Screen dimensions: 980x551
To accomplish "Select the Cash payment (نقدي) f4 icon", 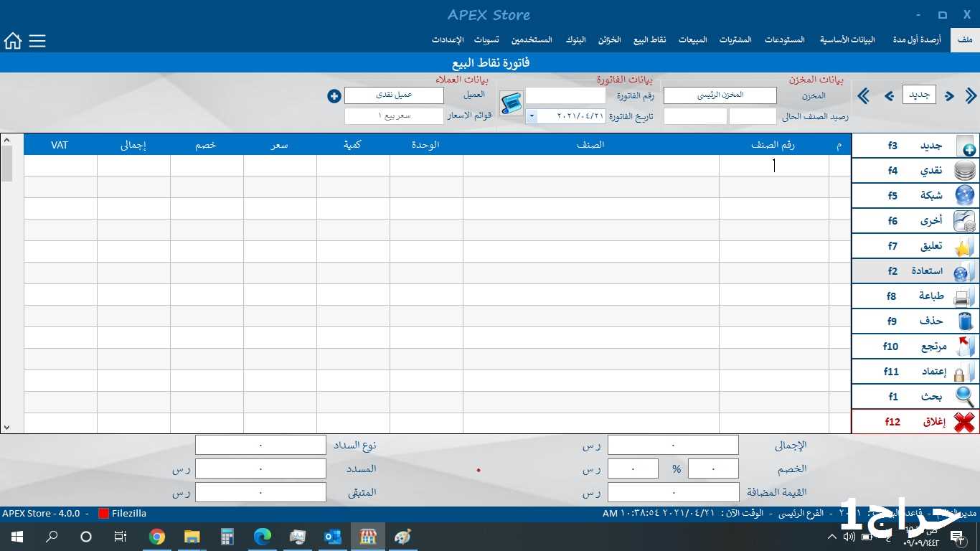I will point(965,171).
